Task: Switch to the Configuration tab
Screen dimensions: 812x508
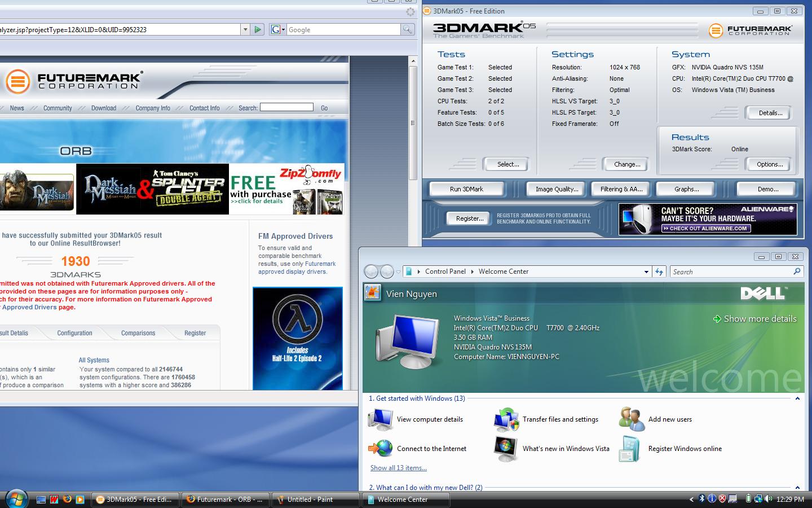Action: tap(74, 333)
